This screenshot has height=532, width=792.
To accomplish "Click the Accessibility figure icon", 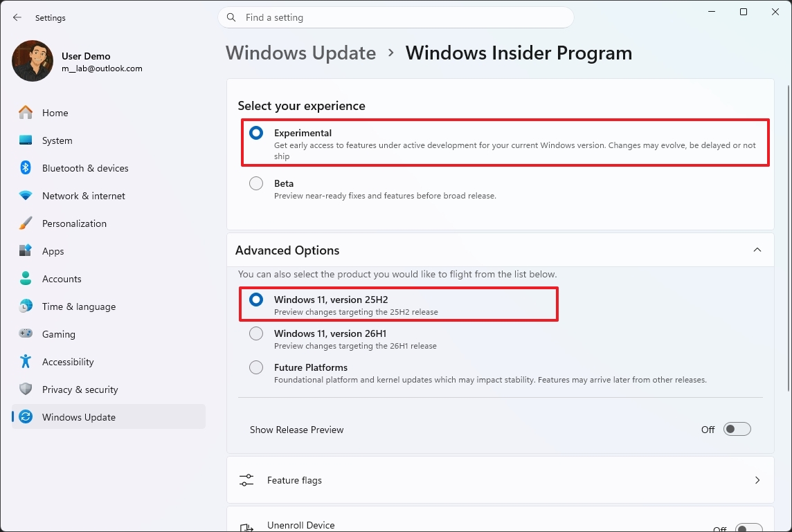I will coord(25,361).
